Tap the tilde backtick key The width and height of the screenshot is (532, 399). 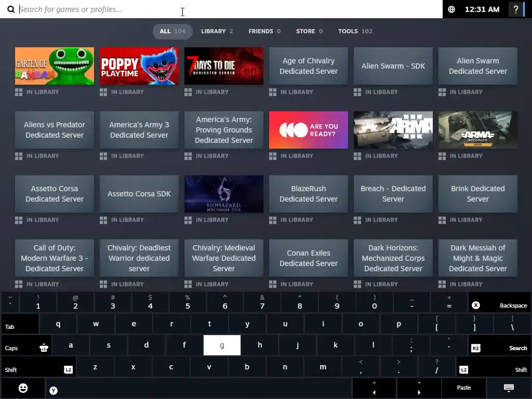pyautogui.click(x=10, y=302)
